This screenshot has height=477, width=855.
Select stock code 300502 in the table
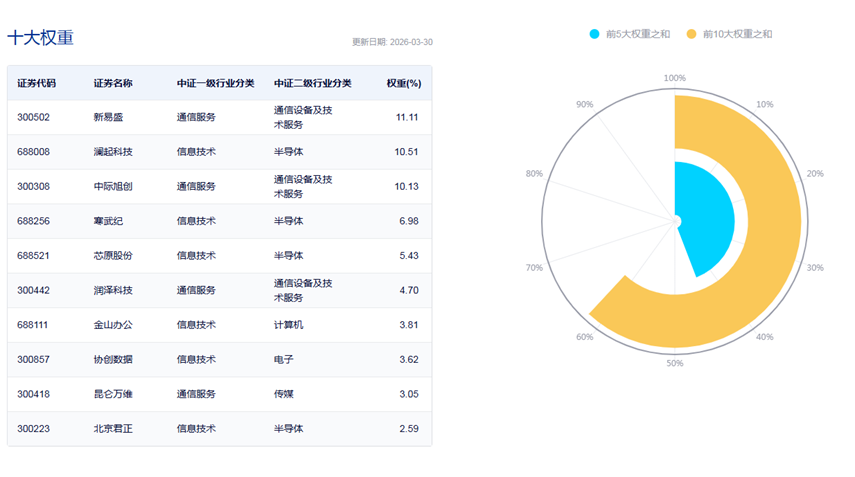[x=33, y=117]
